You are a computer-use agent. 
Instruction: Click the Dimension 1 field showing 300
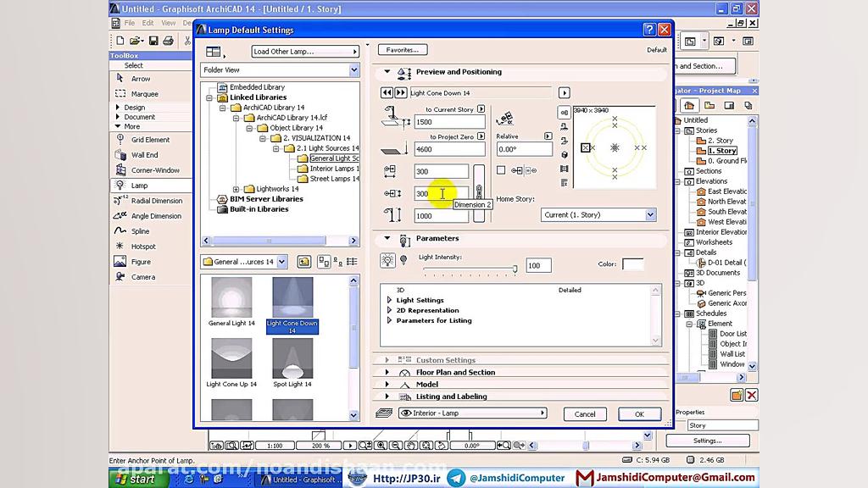click(441, 171)
